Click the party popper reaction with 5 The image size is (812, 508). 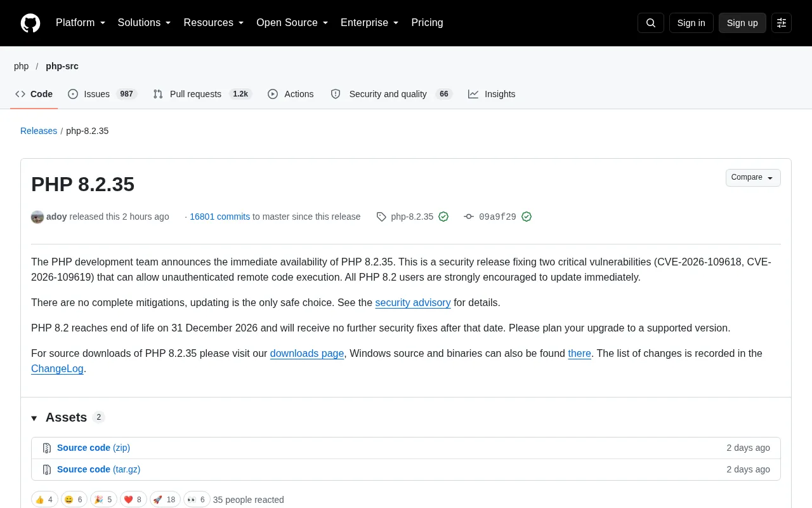103,500
